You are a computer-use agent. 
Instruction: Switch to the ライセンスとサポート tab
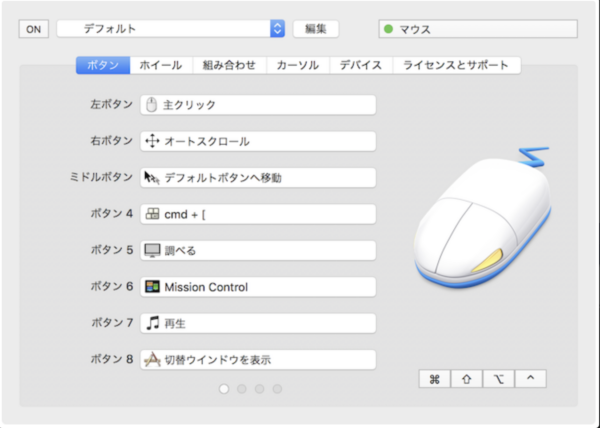click(456, 65)
